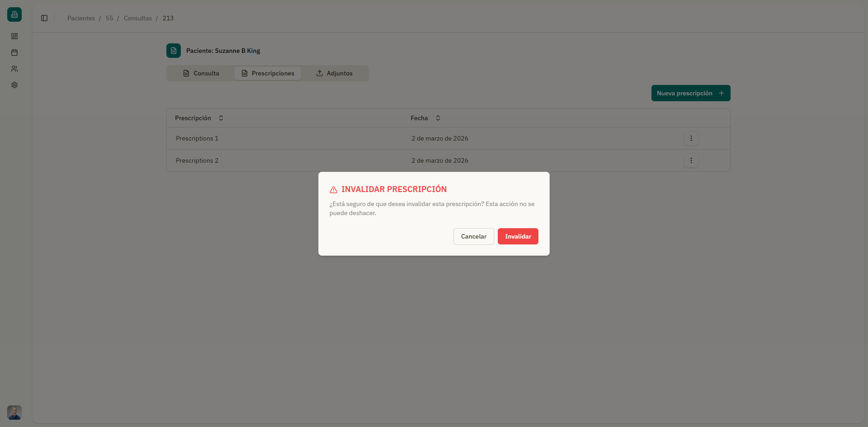Open the settings gear icon
The height and width of the screenshot is (427, 868).
click(x=14, y=85)
